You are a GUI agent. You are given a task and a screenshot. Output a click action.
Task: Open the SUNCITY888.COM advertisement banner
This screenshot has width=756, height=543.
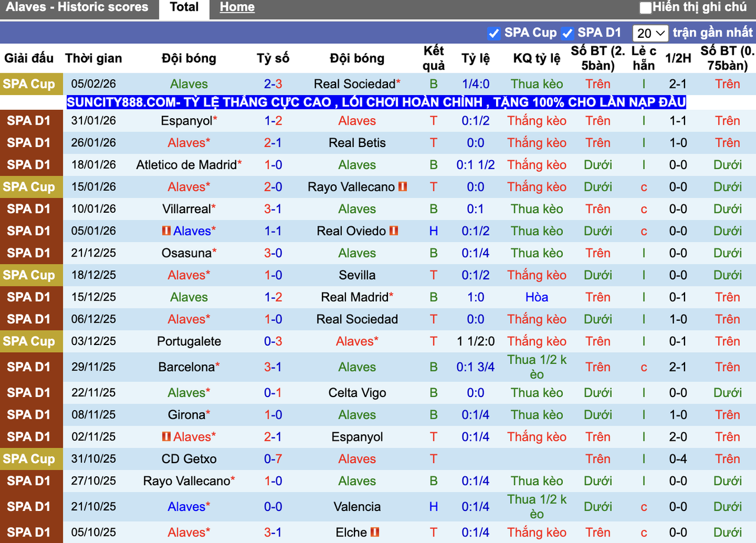tap(376, 102)
